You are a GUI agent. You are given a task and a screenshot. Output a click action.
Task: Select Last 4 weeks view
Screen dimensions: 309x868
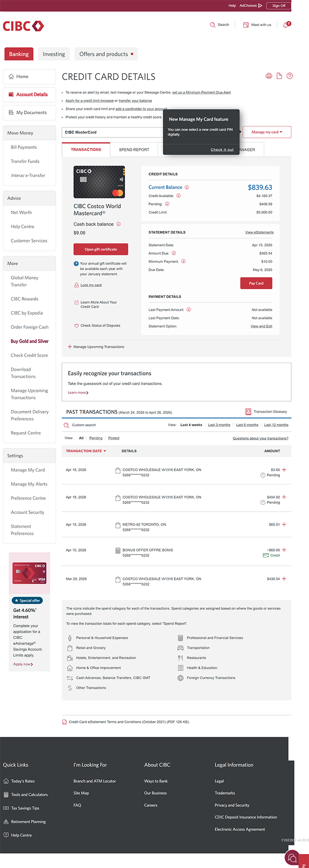tap(191, 425)
